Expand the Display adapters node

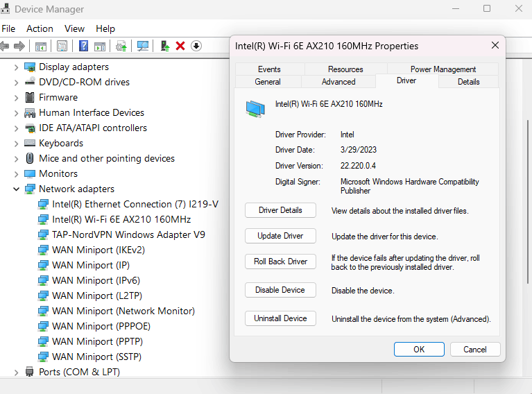pyautogui.click(x=16, y=67)
